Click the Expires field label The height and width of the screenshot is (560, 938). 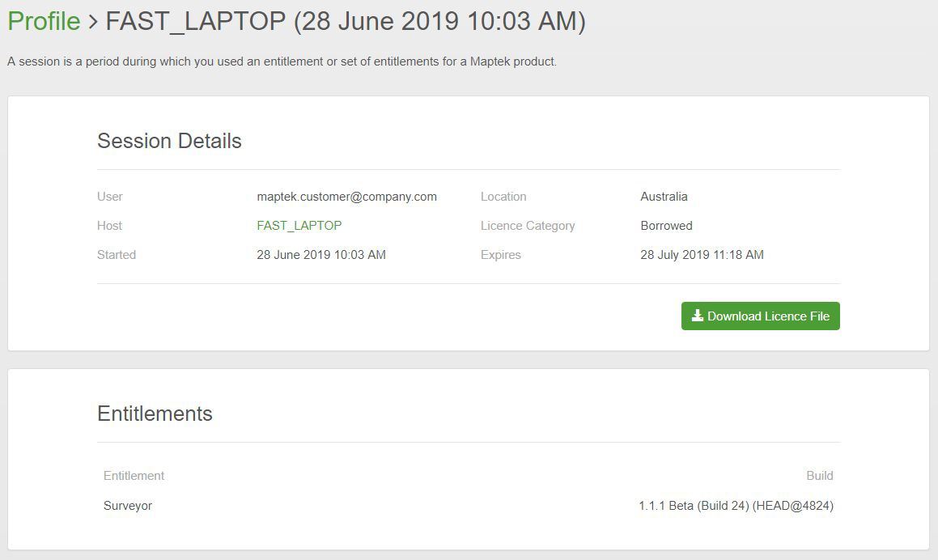coord(500,255)
